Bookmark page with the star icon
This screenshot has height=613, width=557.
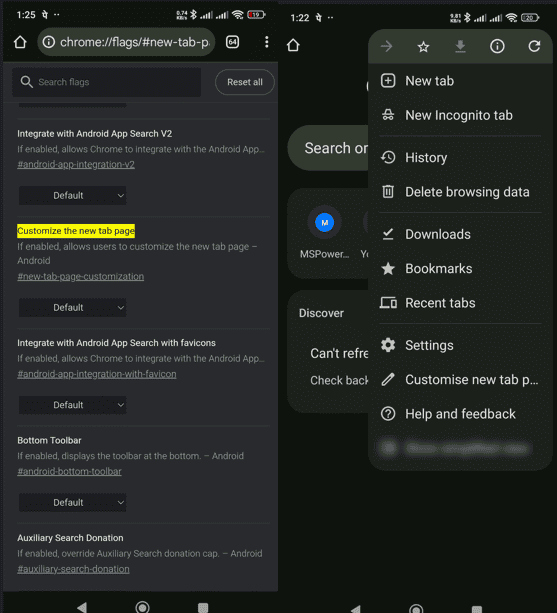pyautogui.click(x=423, y=47)
